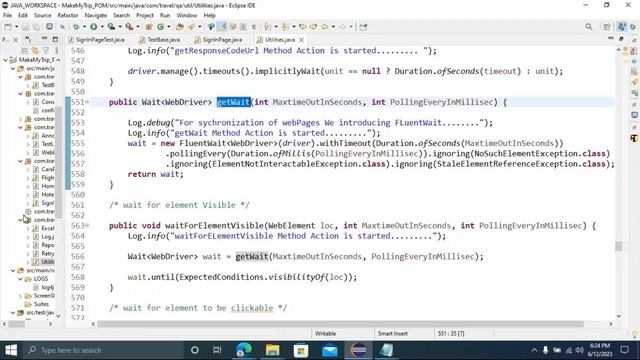The width and height of the screenshot is (640, 360).
Task: Click the magnifier quick-access search icon
Action: tap(589, 27)
